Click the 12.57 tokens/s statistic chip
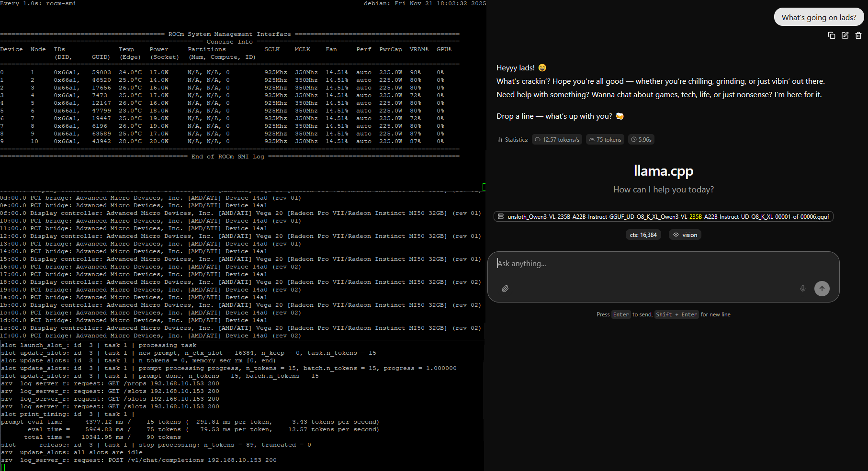868x471 pixels. 557,140
